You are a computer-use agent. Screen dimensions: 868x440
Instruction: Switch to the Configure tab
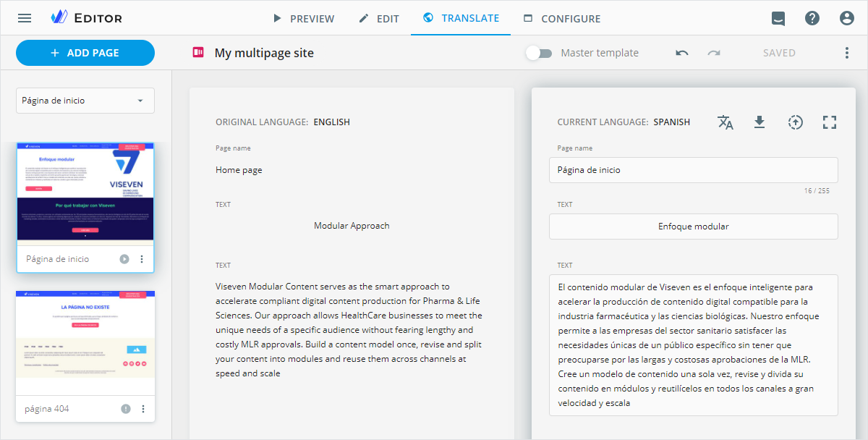click(x=561, y=19)
